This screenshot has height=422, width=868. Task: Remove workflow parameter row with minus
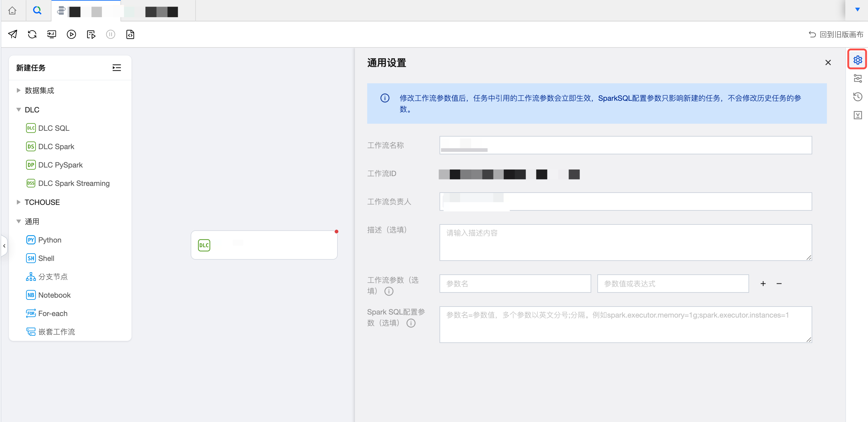pos(779,284)
